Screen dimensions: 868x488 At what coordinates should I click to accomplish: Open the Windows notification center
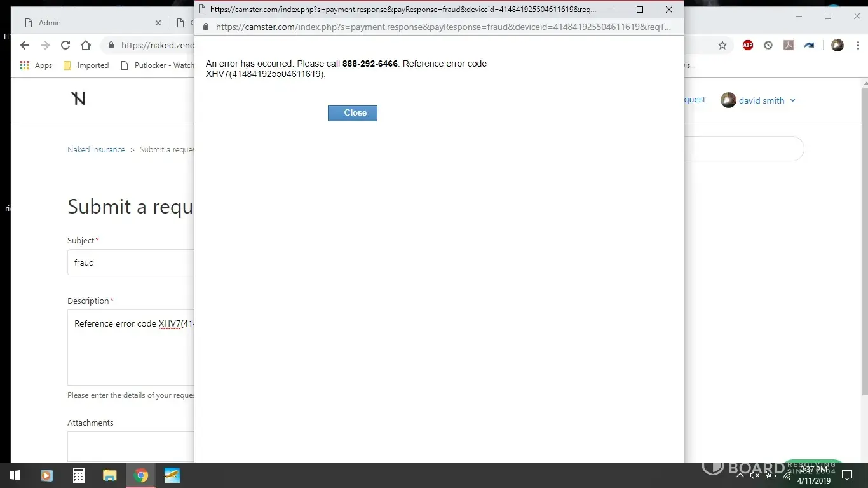pos(847,475)
